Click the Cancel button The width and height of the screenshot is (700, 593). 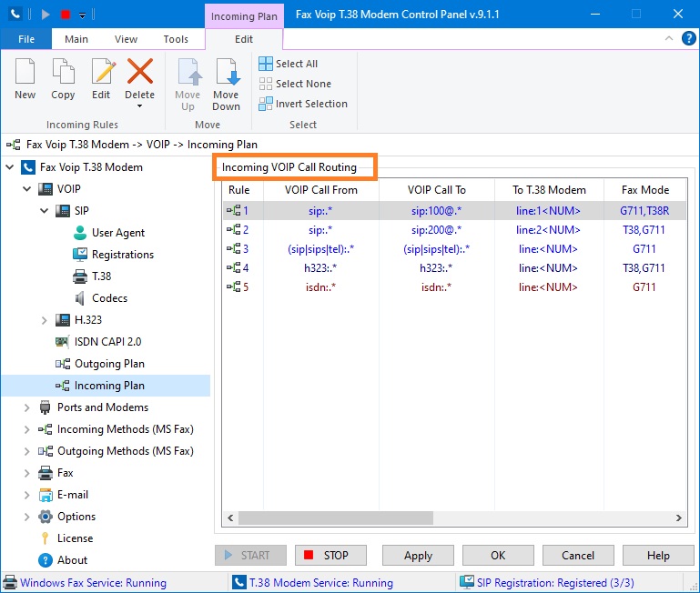[x=578, y=556]
